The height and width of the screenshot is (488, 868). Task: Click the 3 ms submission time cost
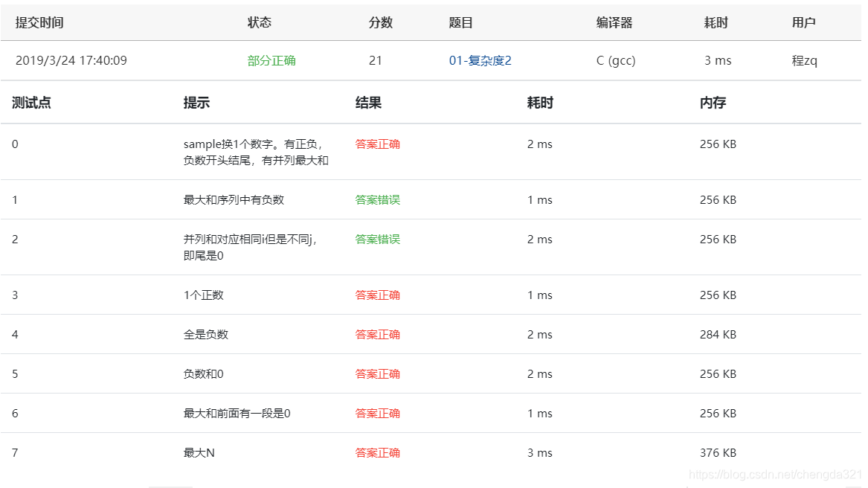(x=718, y=60)
